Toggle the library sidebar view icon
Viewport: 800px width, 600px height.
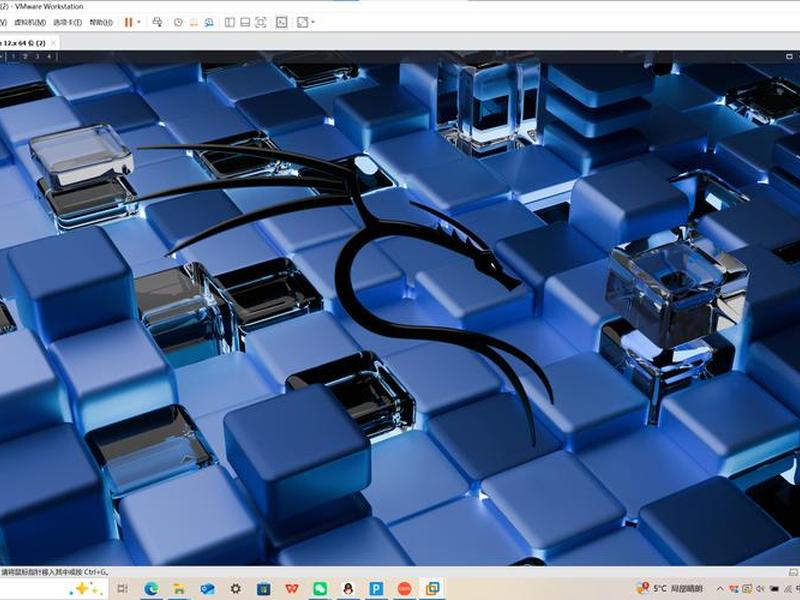click(230, 22)
